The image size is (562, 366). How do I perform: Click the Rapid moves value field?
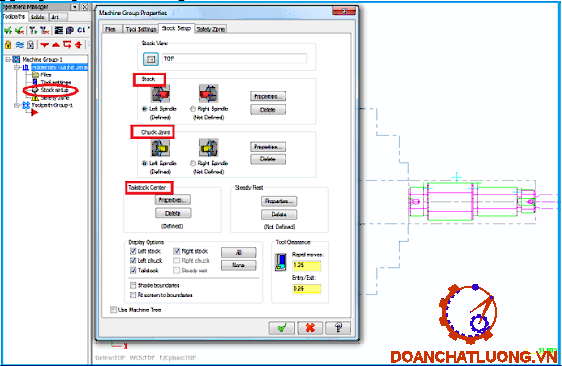pyautogui.click(x=306, y=265)
